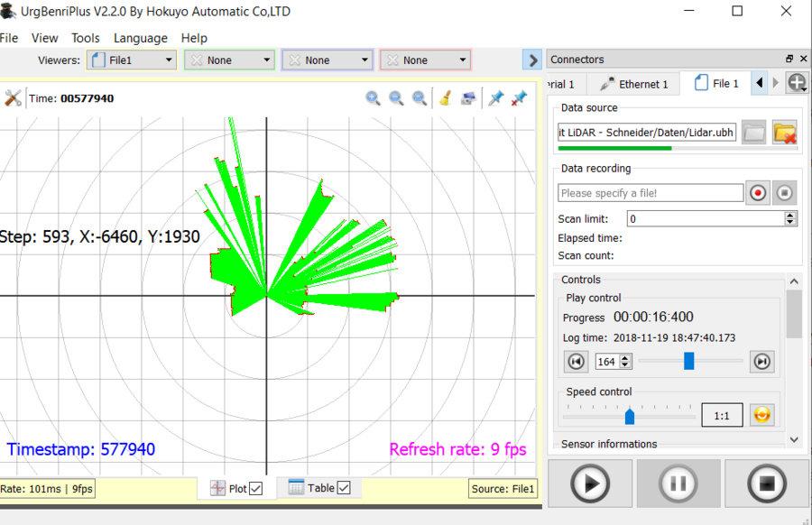Toggle the Plot checkbox
Viewport: 812px width, 525px height.
(x=256, y=489)
